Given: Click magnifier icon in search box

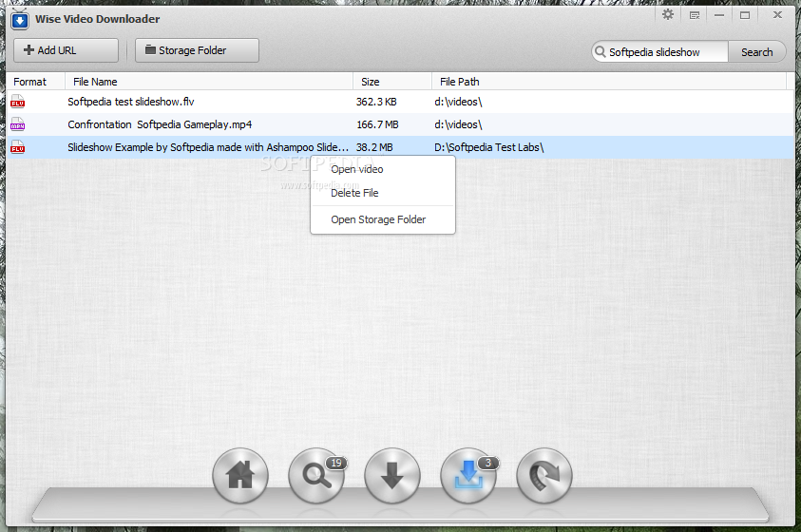Looking at the screenshot, I should coord(601,51).
